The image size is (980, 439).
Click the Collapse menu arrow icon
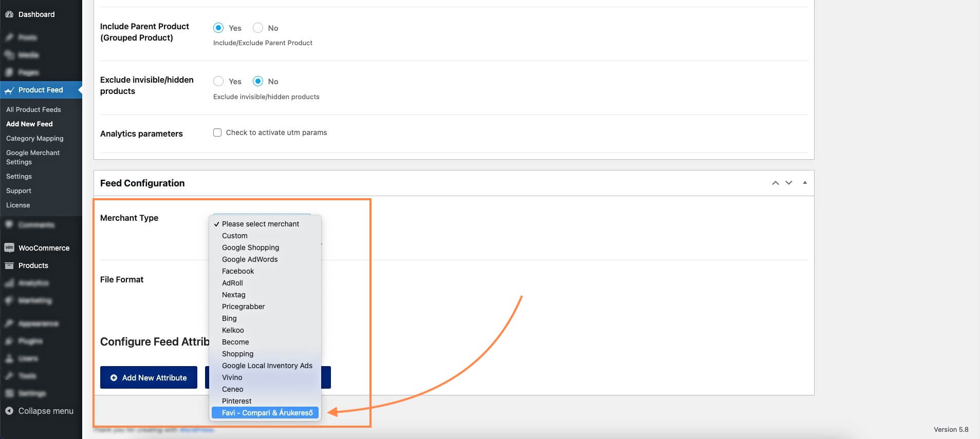(9, 411)
